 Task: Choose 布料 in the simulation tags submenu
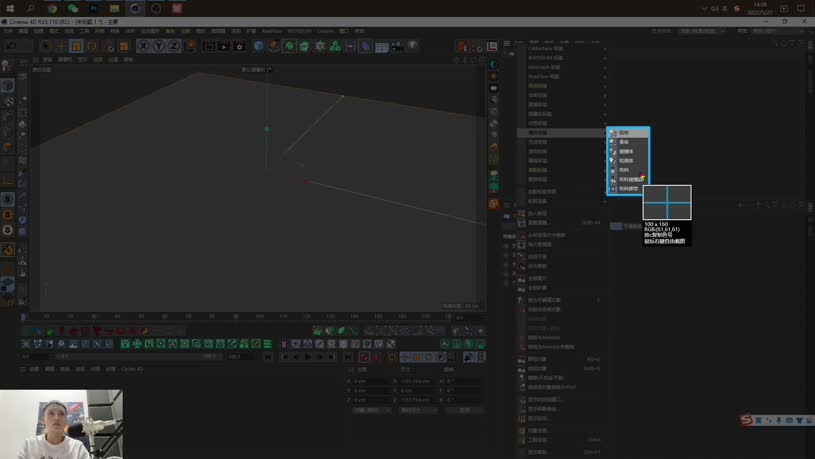628,170
